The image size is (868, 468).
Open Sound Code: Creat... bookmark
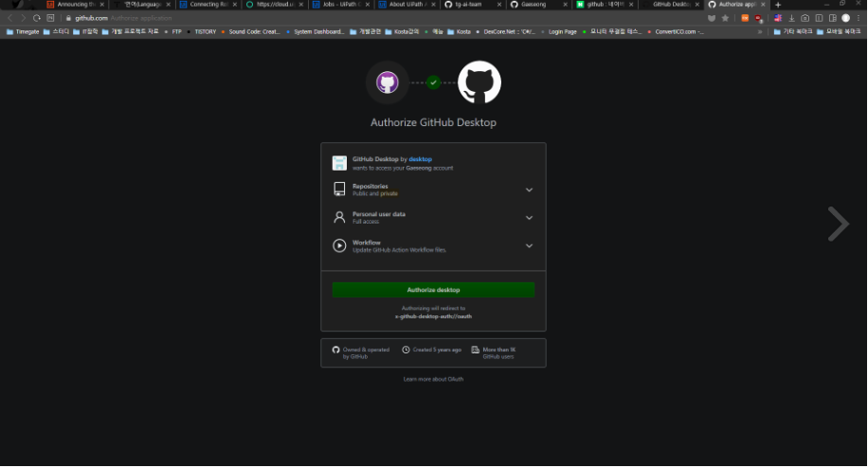coord(251,31)
